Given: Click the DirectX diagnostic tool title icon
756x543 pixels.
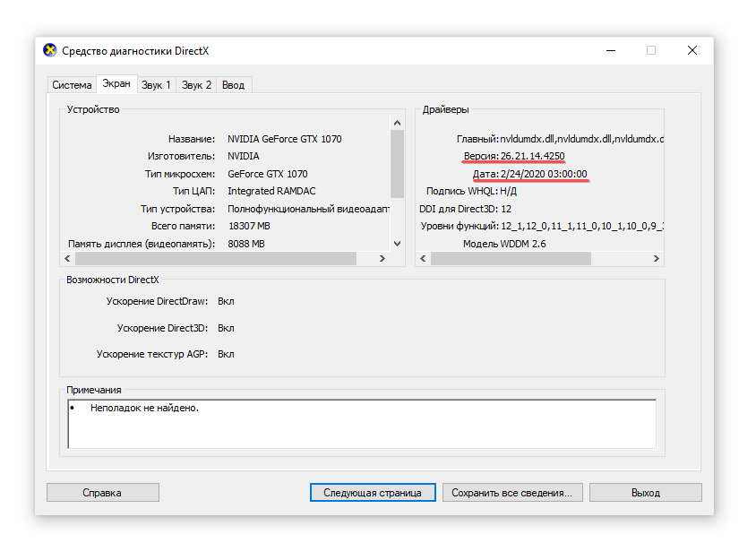Looking at the screenshot, I should coord(49,51).
